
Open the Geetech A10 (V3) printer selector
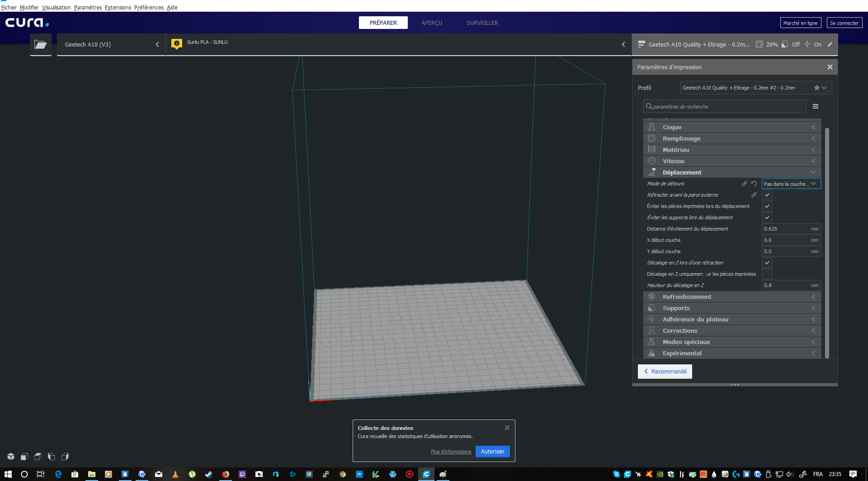(x=111, y=44)
